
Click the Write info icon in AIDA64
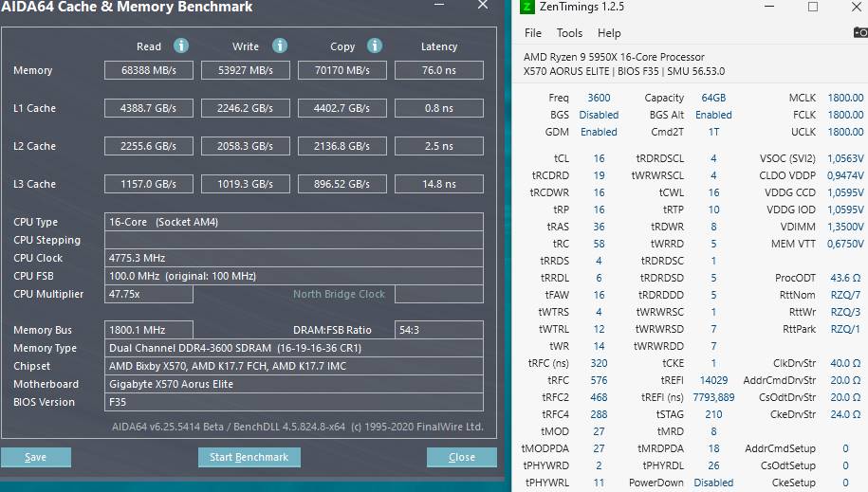(280, 46)
